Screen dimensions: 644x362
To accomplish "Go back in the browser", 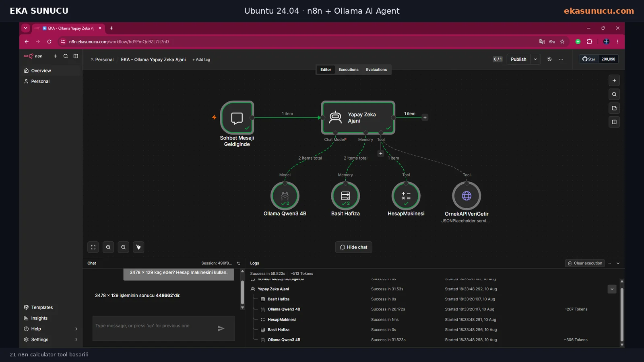I will point(27,41).
